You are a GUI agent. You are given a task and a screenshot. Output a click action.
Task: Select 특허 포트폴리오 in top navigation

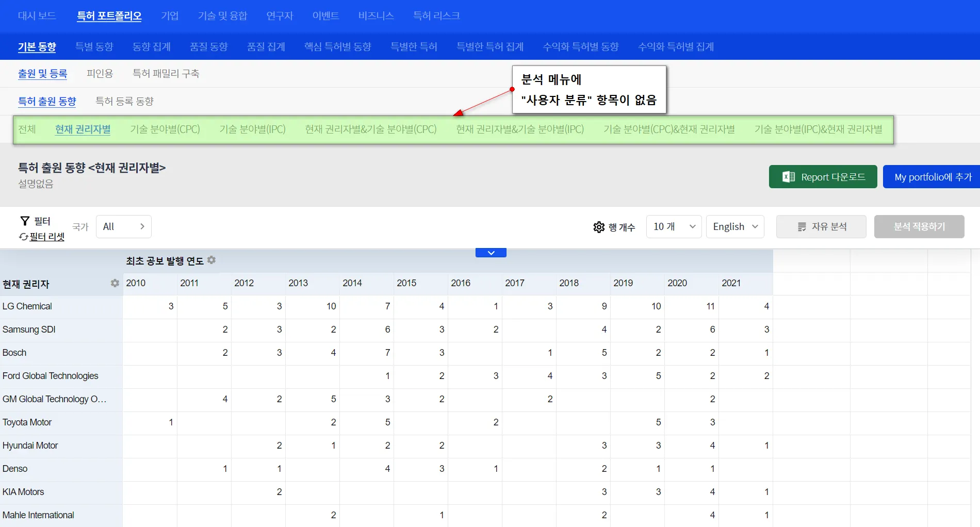(x=109, y=15)
